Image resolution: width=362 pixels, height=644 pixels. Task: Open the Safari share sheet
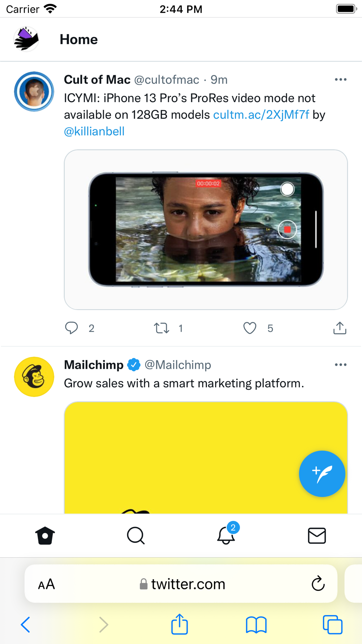click(x=180, y=624)
